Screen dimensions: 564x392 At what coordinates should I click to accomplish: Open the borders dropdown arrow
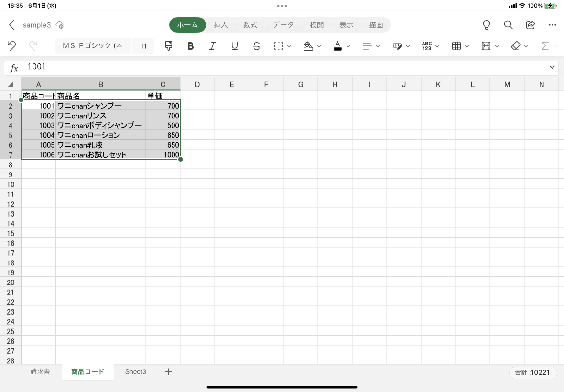(x=289, y=46)
